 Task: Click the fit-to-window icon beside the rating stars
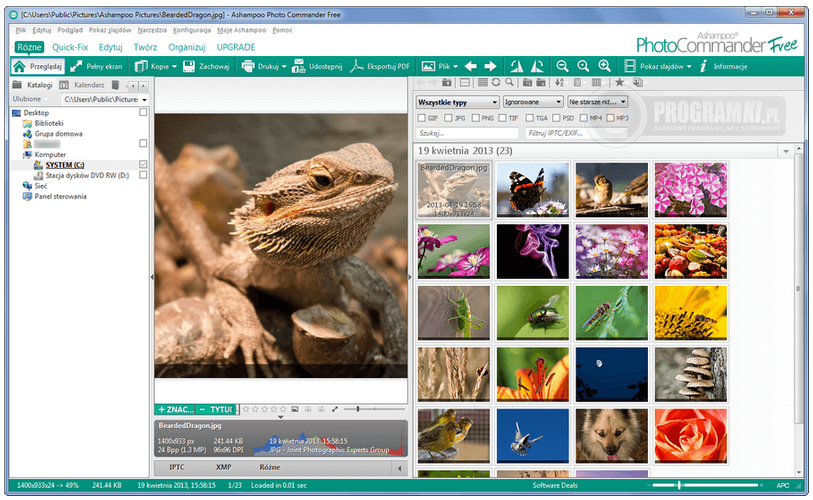tap(295, 409)
